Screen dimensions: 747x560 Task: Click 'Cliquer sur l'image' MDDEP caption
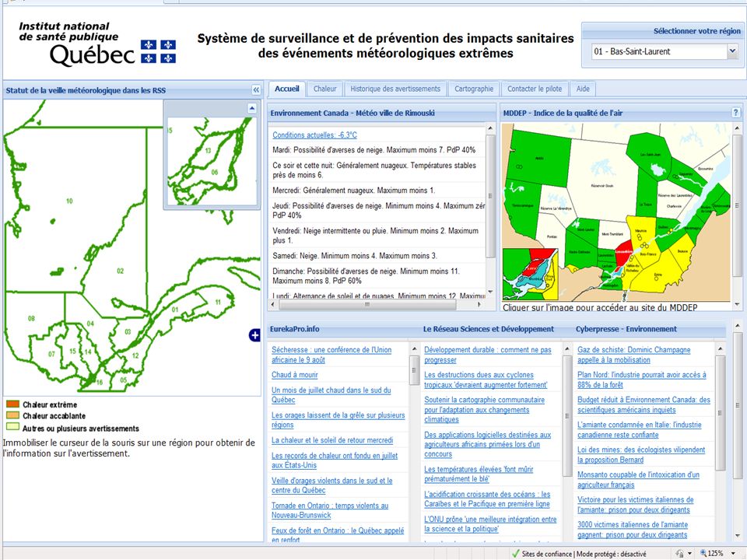click(600, 307)
